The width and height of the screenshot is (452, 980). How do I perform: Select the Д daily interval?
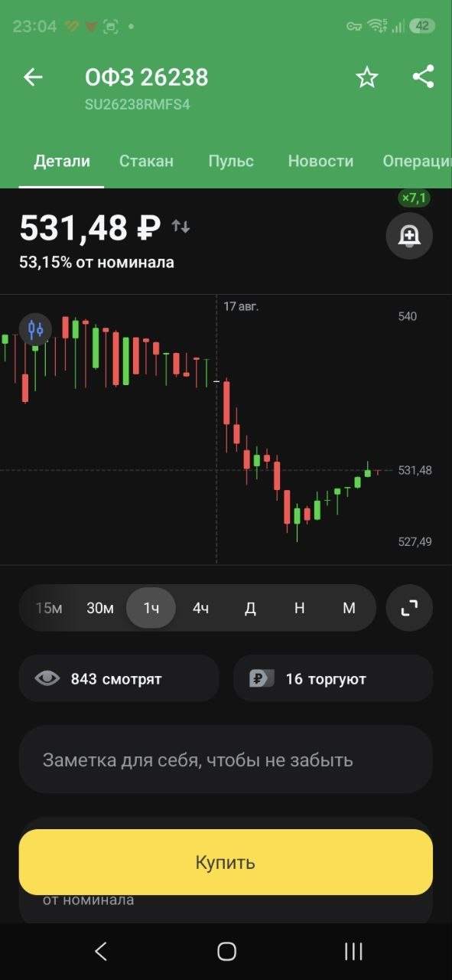point(250,608)
